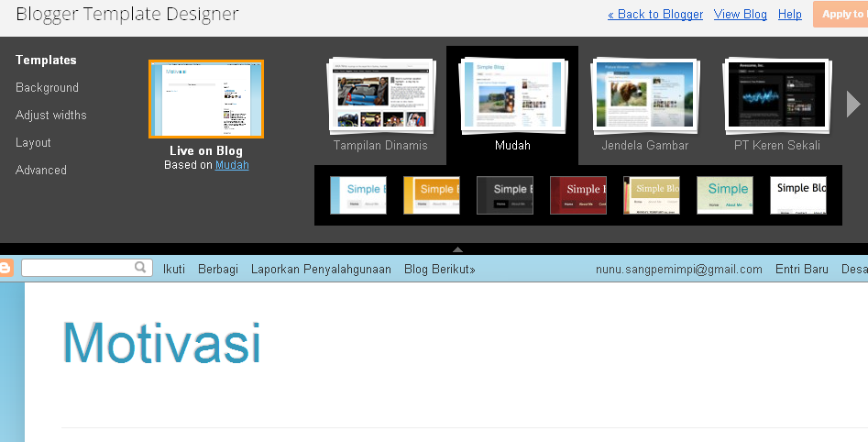Click Entri Baru in the navbar
Screen dimensions: 868x442
[802, 270]
